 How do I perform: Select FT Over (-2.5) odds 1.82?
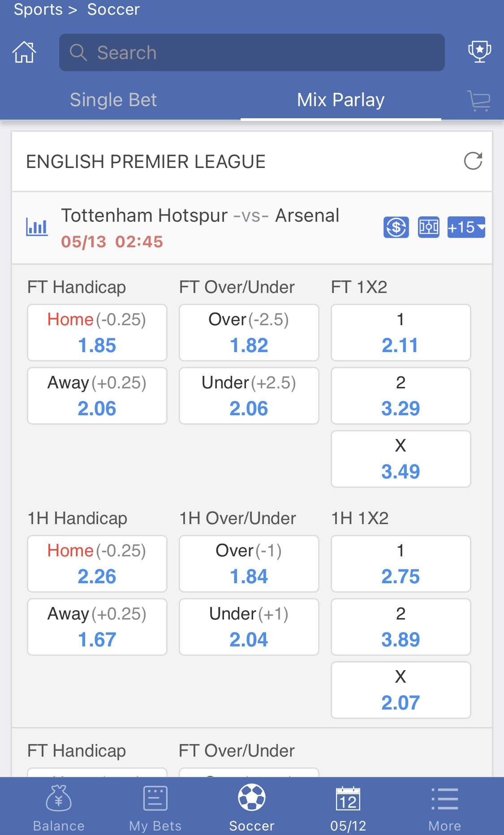249,332
